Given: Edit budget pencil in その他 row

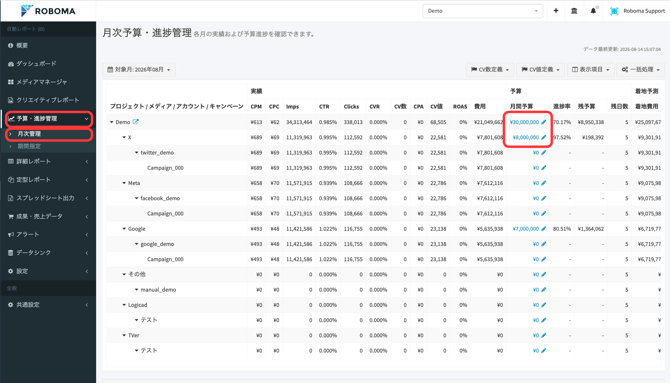Looking at the screenshot, I should (544, 274).
